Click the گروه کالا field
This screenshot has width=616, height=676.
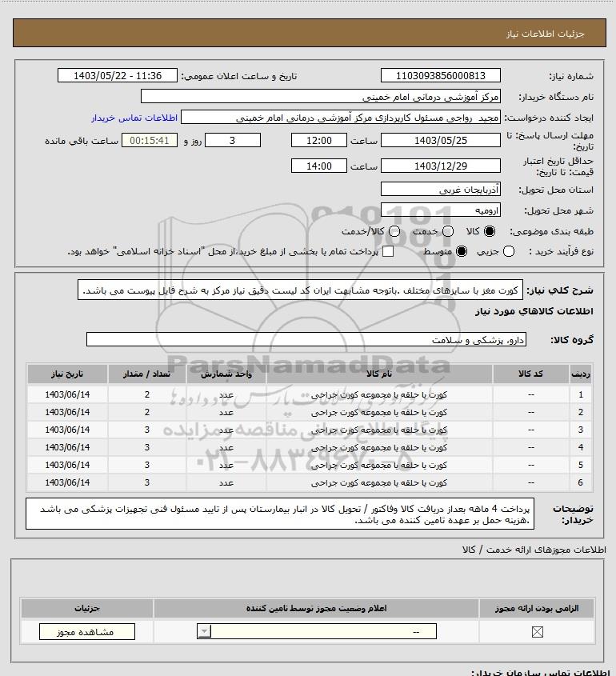tap(306, 340)
